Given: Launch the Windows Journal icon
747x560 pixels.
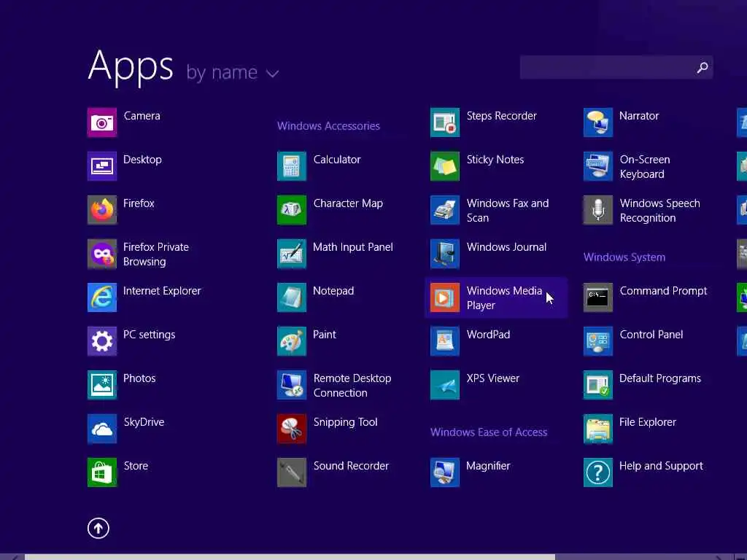Looking at the screenshot, I should [x=445, y=254].
